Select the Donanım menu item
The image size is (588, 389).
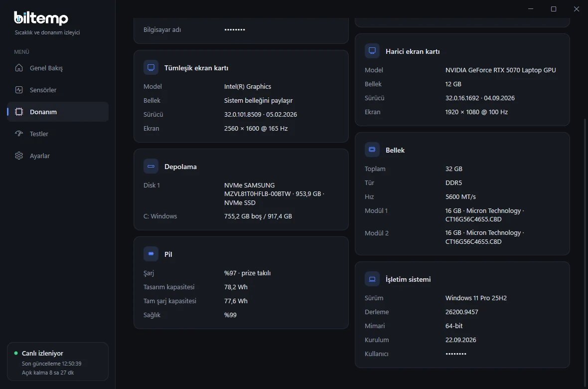pyautogui.click(x=58, y=112)
